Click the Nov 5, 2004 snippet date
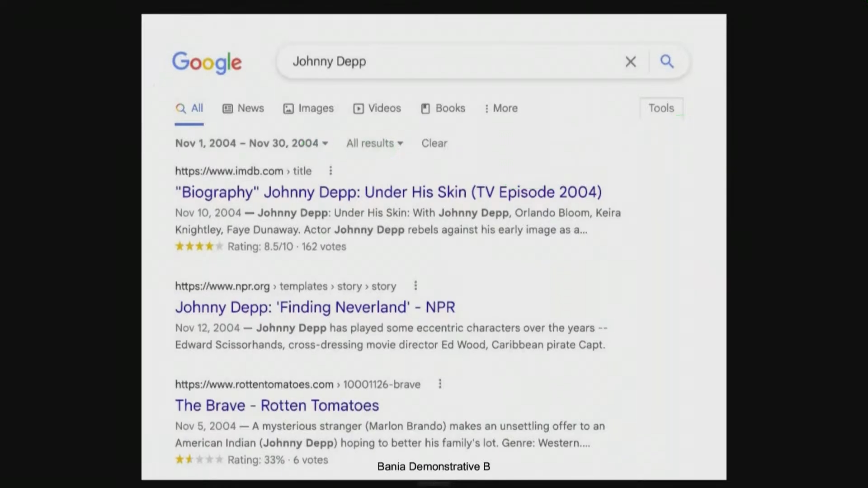The image size is (868, 488). click(206, 426)
